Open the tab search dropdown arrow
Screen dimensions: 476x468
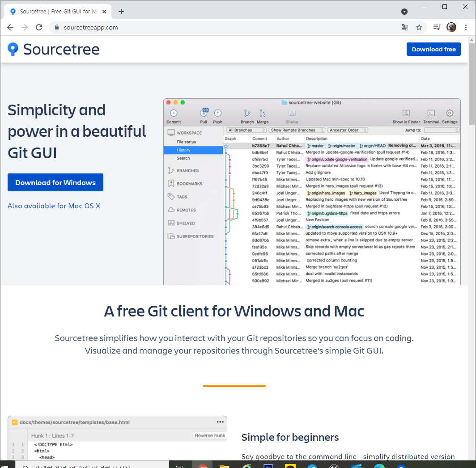pyautogui.click(x=404, y=12)
